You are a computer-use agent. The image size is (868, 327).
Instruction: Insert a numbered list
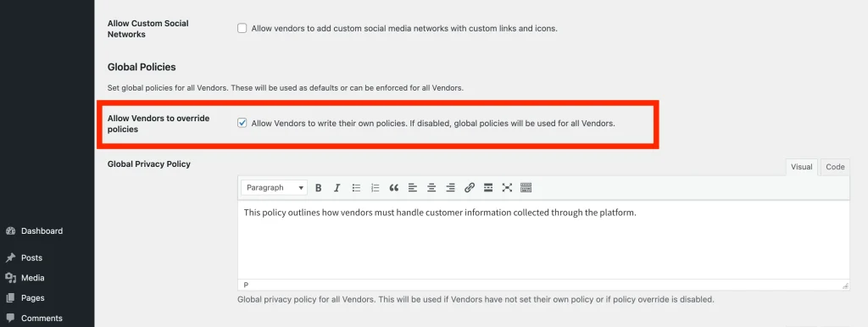tap(376, 188)
